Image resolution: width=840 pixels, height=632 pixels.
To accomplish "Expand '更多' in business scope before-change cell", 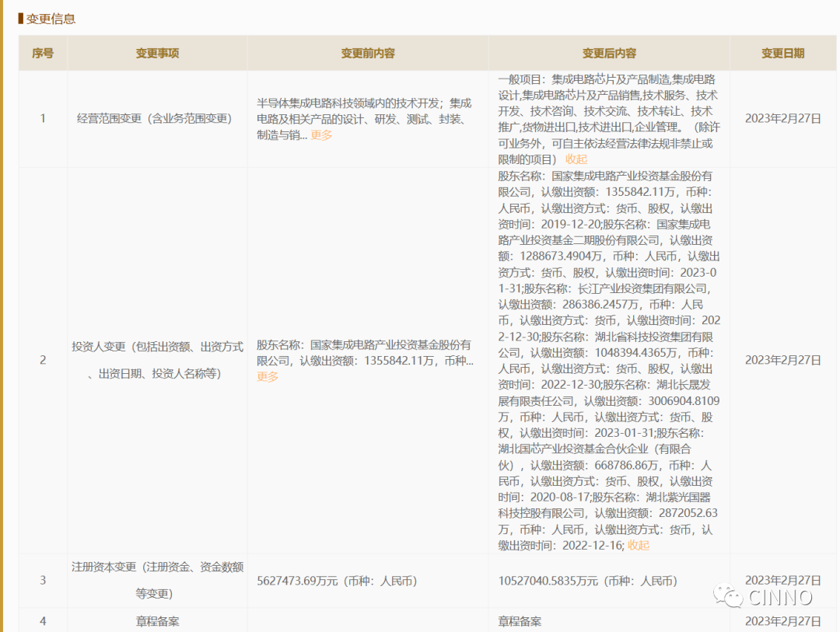I will tap(321, 135).
